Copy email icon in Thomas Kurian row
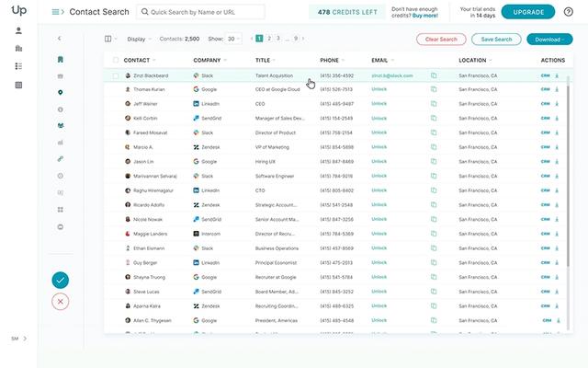 (x=434, y=89)
